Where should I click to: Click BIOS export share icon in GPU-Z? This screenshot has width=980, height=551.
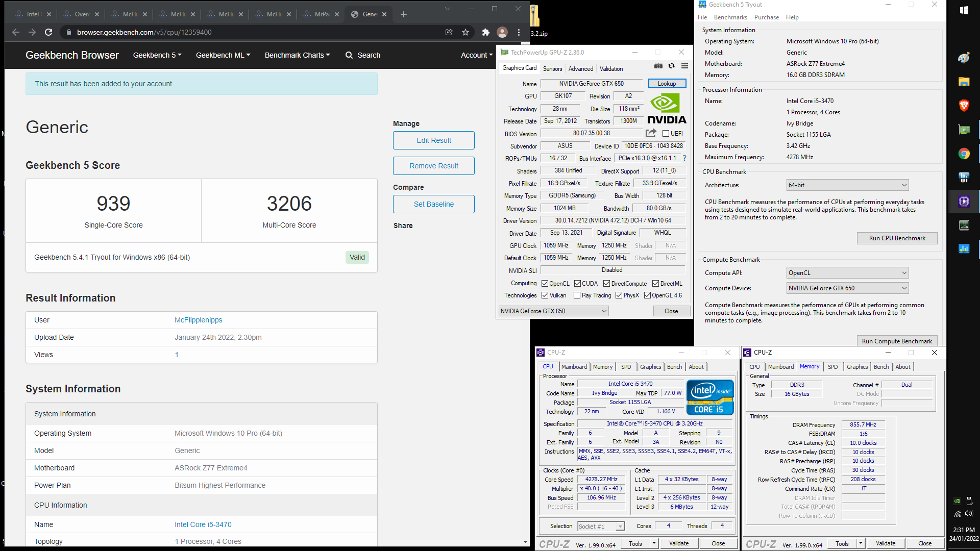click(x=651, y=134)
